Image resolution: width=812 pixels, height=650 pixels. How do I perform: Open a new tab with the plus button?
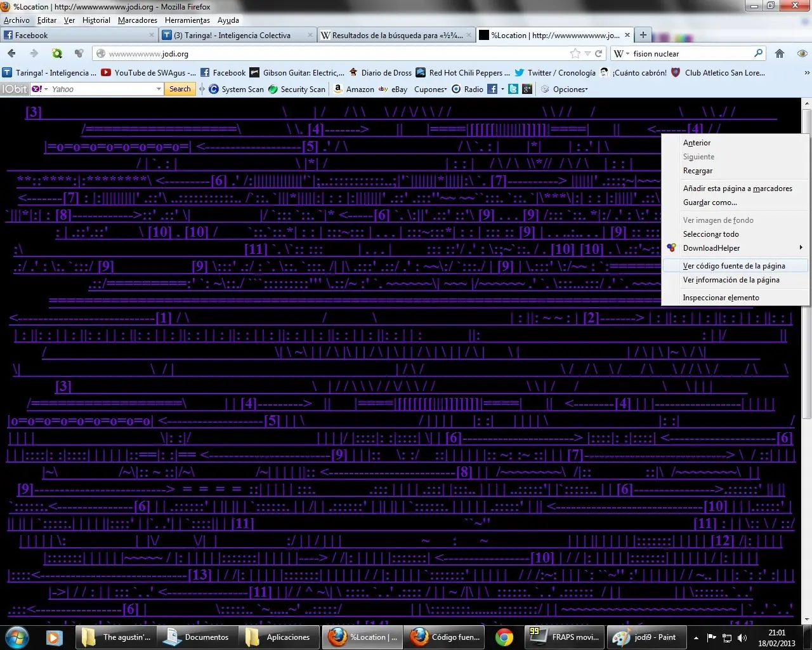tap(643, 35)
